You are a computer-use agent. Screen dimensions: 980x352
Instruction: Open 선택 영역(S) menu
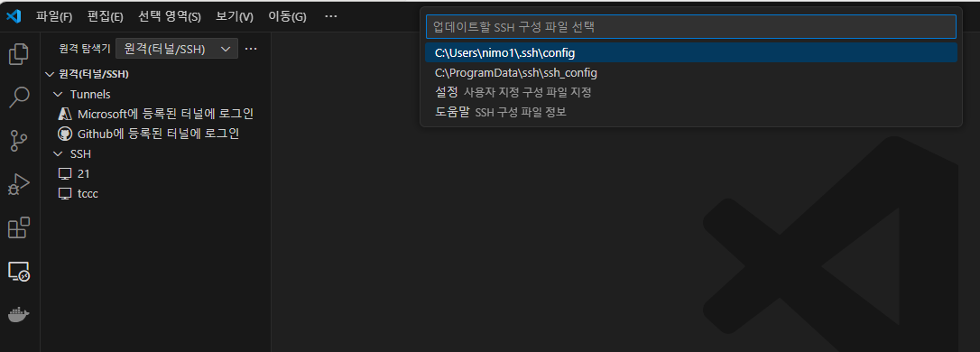pyautogui.click(x=170, y=17)
